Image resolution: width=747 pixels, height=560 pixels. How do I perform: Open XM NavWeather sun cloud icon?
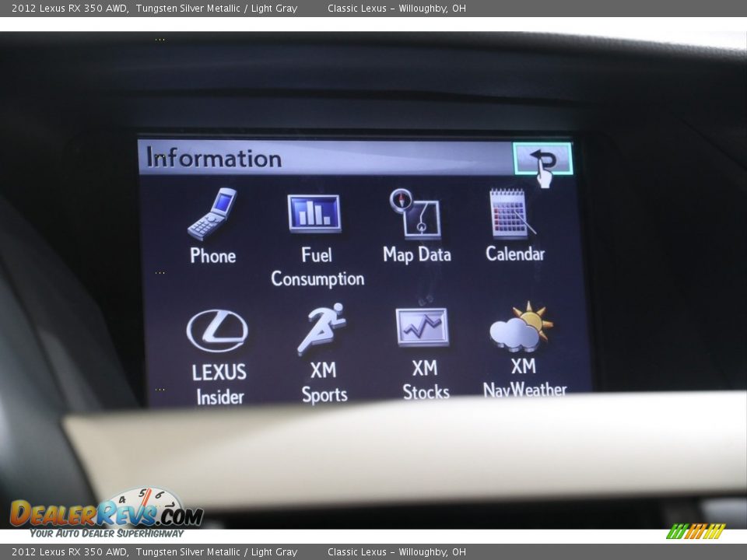pyautogui.click(x=522, y=326)
